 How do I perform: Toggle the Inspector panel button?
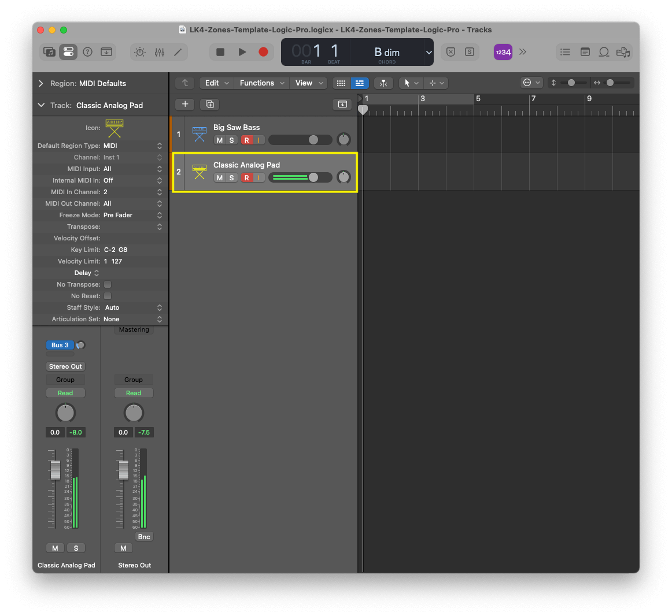pyautogui.click(x=68, y=52)
